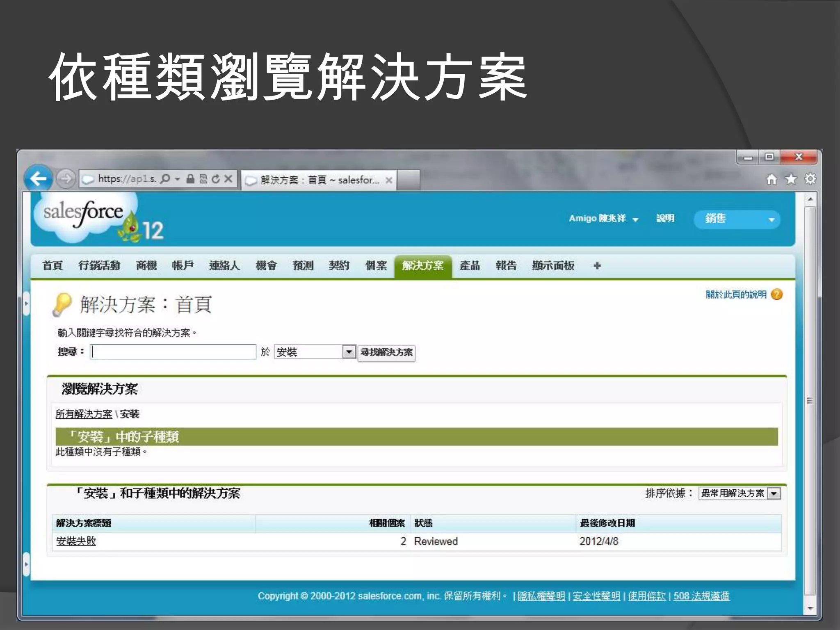Click the plus icon for all tabs
The image size is (840, 630).
click(x=597, y=266)
